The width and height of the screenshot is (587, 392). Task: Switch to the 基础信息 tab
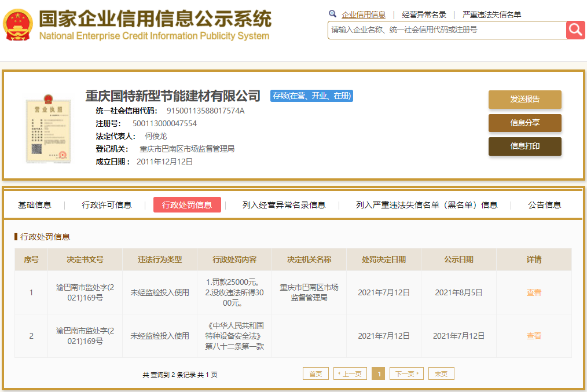[x=34, y=205]
